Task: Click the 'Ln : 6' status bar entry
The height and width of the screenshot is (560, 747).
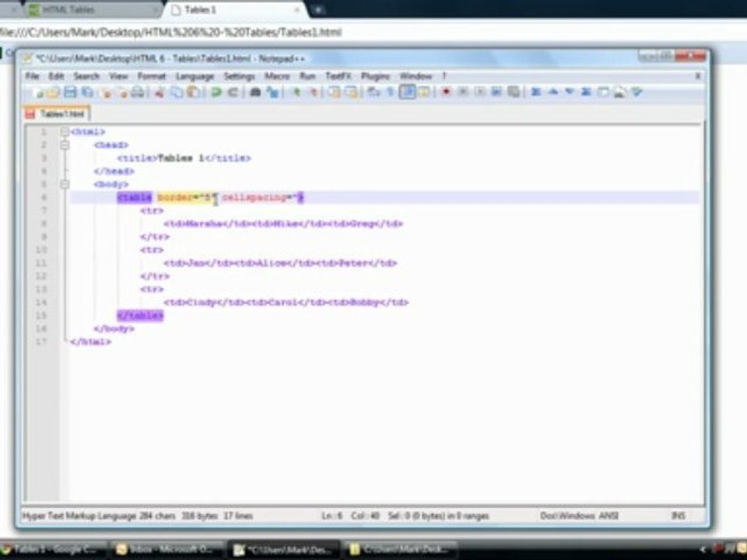Action: click(x=331, y=516)
